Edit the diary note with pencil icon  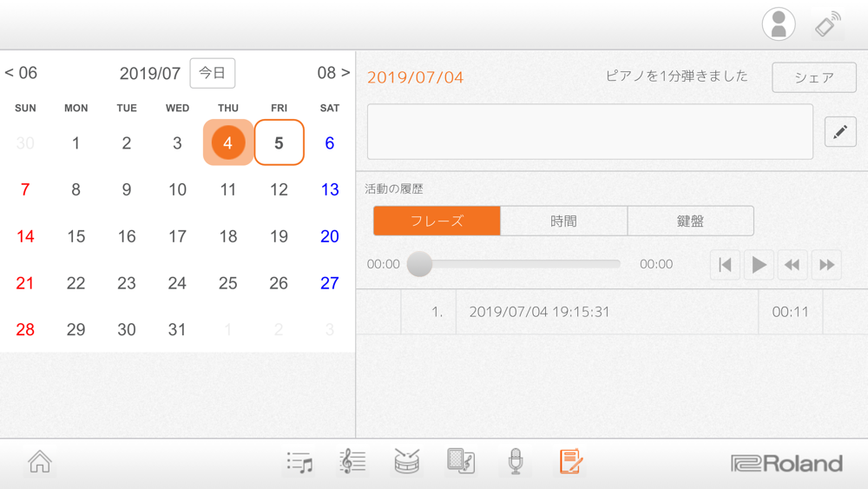click(x=840, y=132)
